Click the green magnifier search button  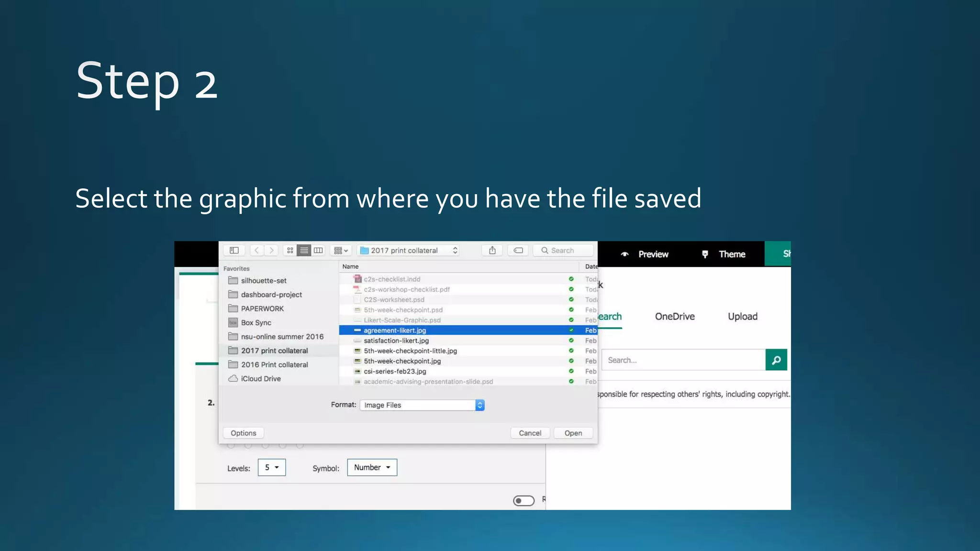[776, 360]
